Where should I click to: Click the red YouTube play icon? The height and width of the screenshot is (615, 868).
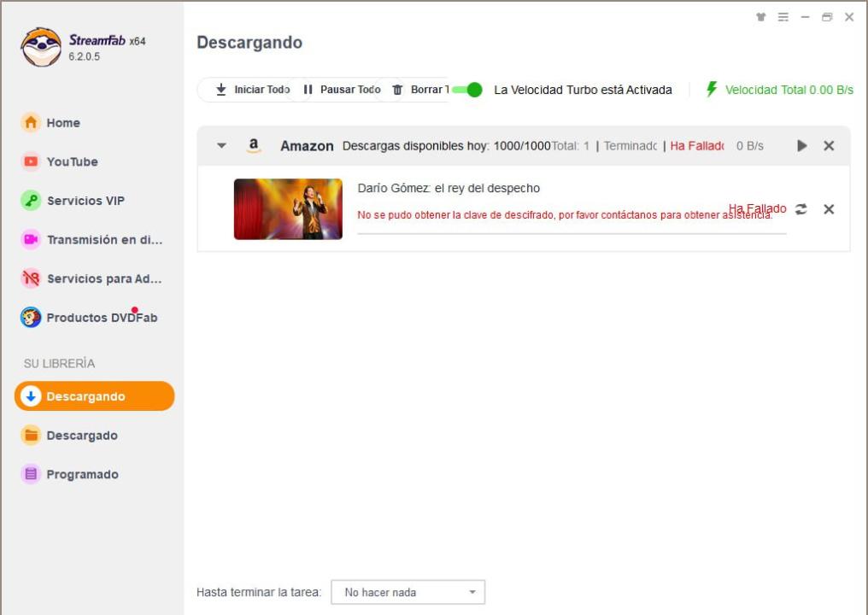point(31,161)
